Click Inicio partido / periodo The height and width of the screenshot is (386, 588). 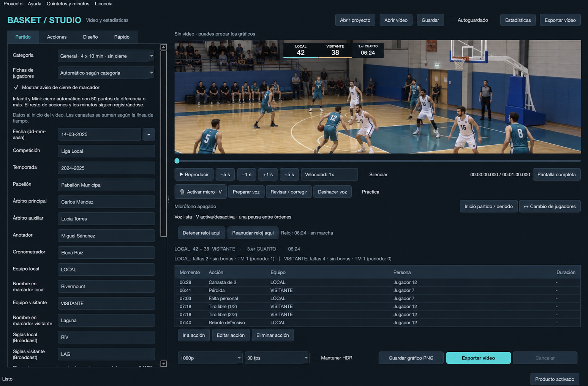(488, 206)
